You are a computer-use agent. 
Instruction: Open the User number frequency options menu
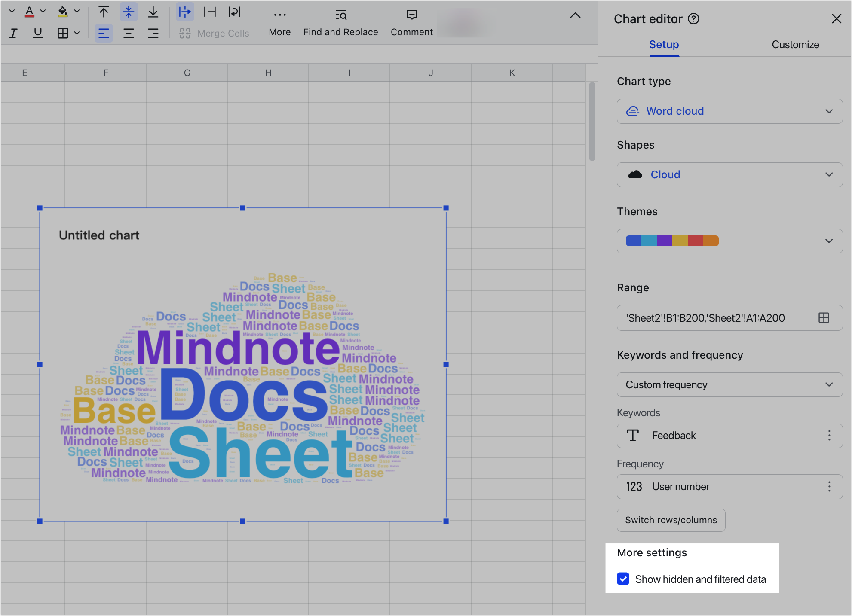[x=829, y=487]
